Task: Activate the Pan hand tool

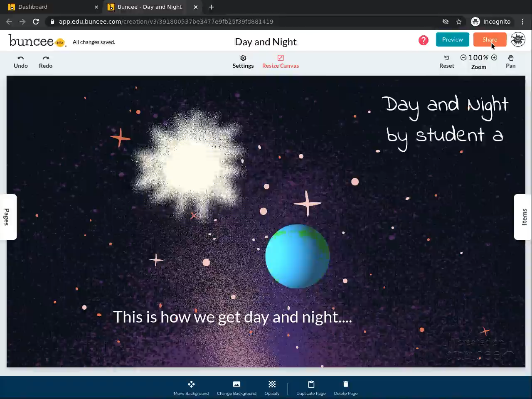Action: pos(511,62)
